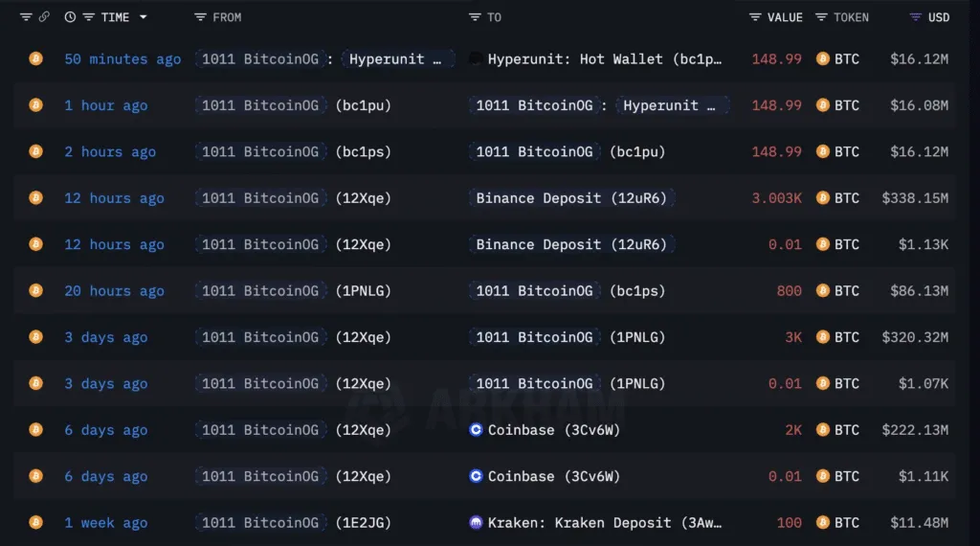
Task: Click the link icon in header
Action: [44, 17]
